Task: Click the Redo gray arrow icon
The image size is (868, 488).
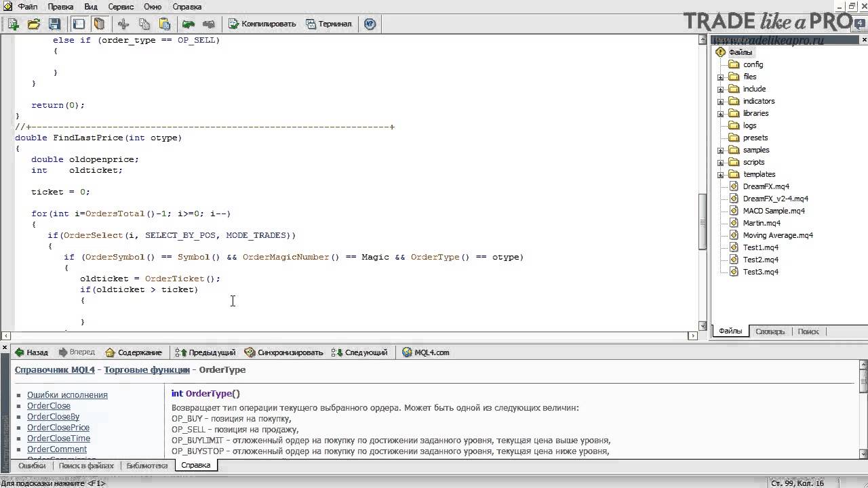Action: (209, 24)
